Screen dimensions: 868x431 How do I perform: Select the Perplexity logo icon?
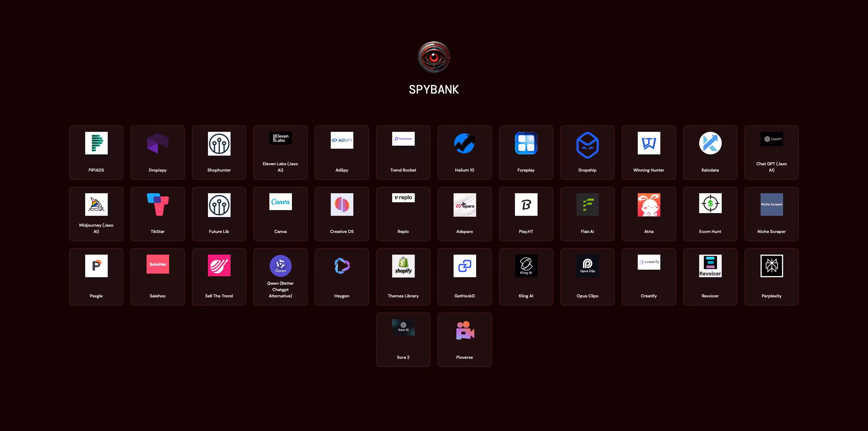pos(771,266)
